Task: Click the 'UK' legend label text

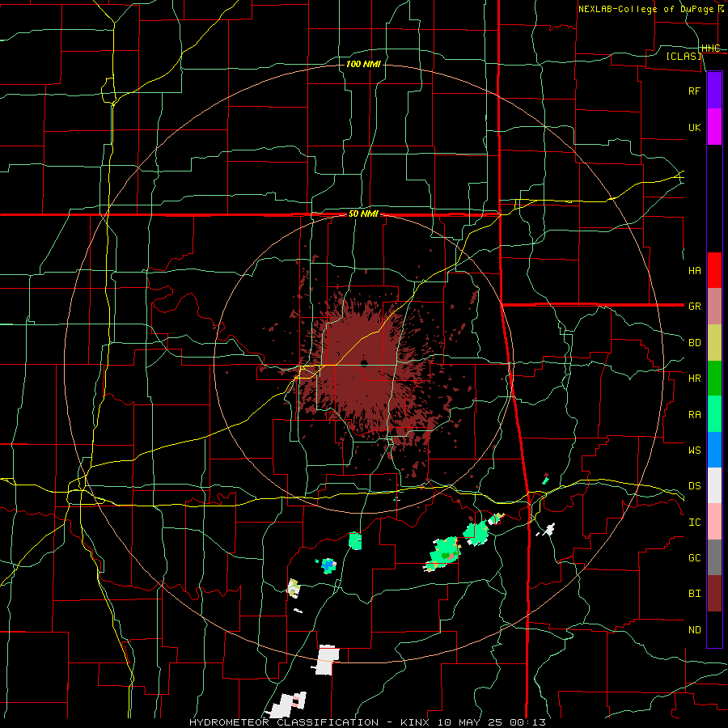Action: pos(694,127)
